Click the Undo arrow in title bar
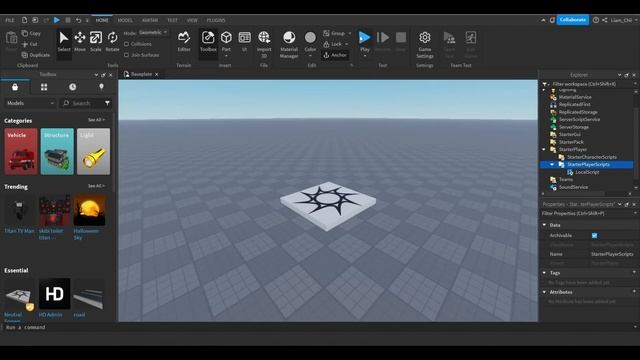Image resolution: width=640 pixels, height=360 pixels. point(78,20)
